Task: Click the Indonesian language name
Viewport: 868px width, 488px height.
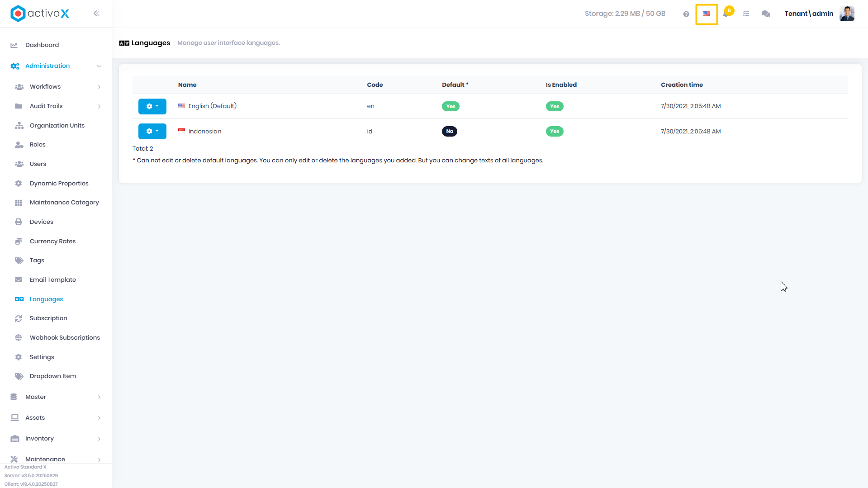Action: click(205, 132)
